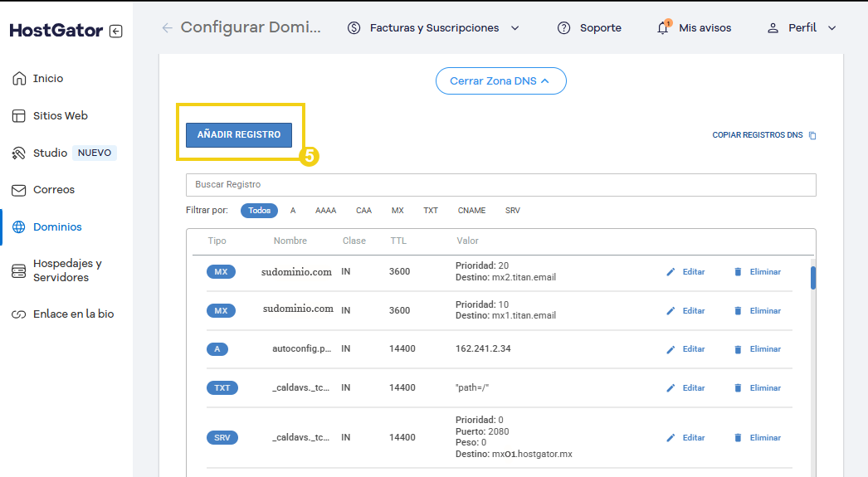Click the Perfil user icon
868x477 pixels.
[773, 27]
